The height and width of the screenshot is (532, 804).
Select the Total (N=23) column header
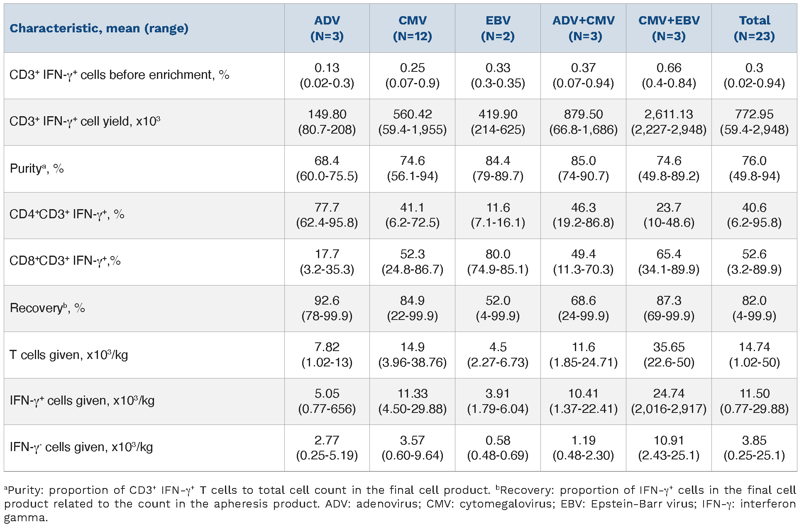click(x=754, y=28)
